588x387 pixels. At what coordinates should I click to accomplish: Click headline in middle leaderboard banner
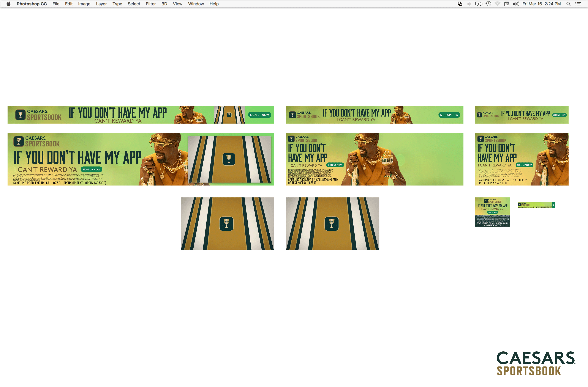(357, 113)
